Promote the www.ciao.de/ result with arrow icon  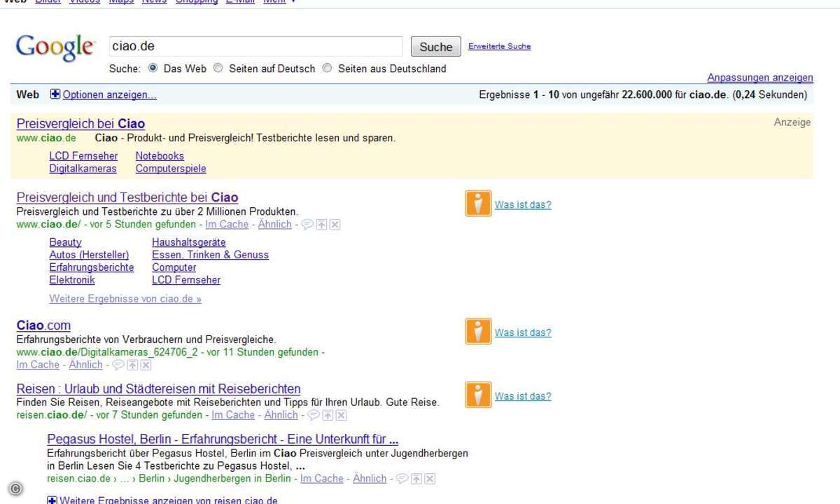pos(321,225)
